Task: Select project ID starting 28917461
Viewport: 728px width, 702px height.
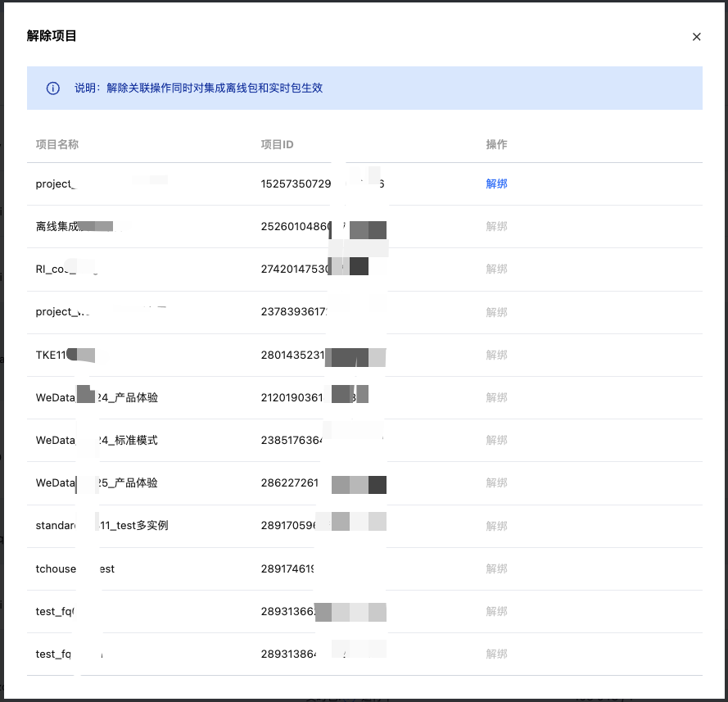Action: coord(287,568)
